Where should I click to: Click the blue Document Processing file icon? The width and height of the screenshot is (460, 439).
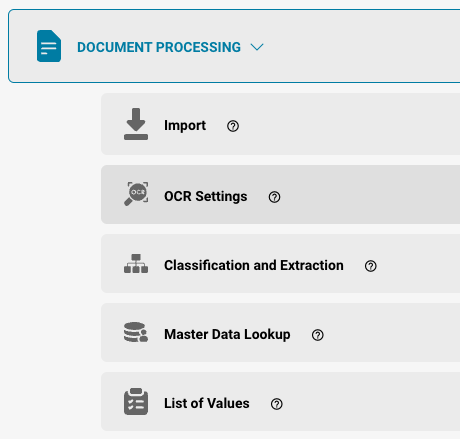tap(49, 46)
